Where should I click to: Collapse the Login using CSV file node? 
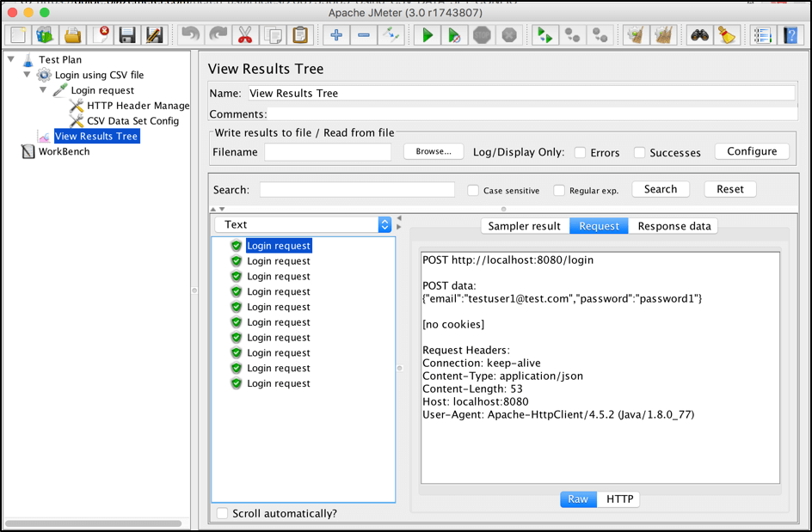click(27, 75)
